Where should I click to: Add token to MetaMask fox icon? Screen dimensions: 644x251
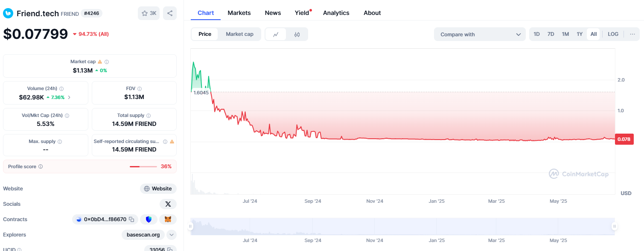pyautogui.click(x=168, y=219)
